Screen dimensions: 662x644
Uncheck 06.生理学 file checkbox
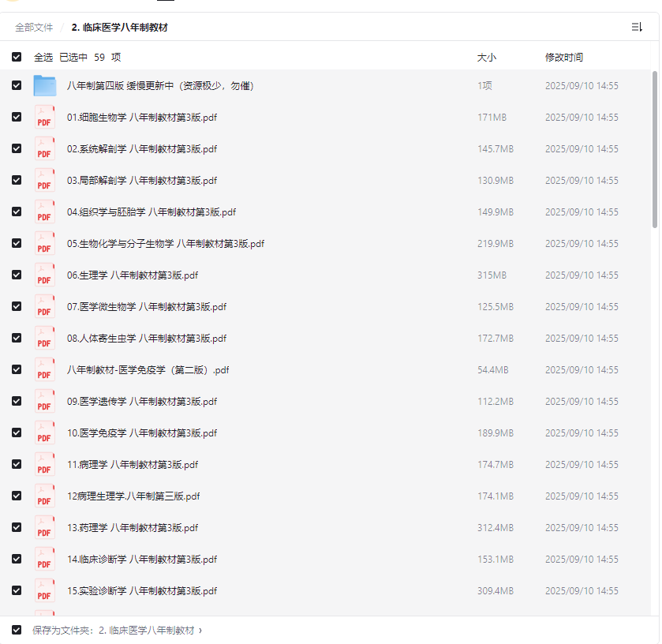click(x=17, y=275)
